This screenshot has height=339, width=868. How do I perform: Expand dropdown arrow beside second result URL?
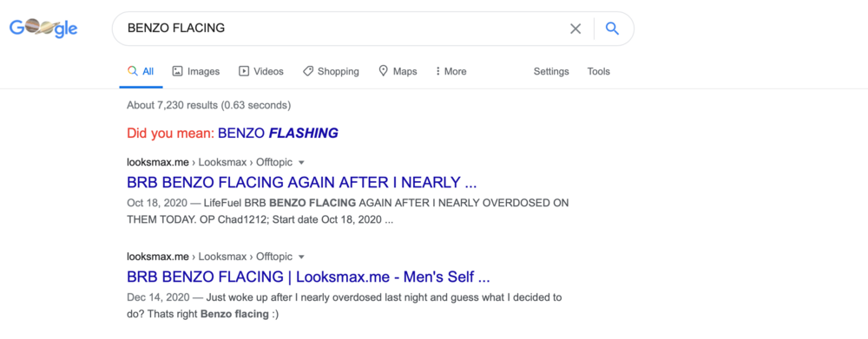(x=301, y=258)
